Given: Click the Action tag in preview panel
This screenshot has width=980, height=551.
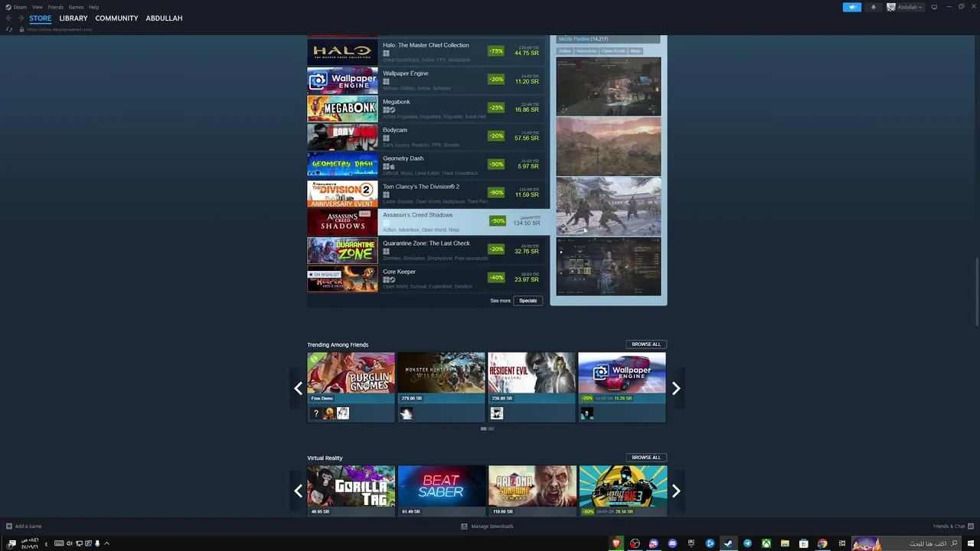Looking at the screenshot, I should tap(564, 51).
